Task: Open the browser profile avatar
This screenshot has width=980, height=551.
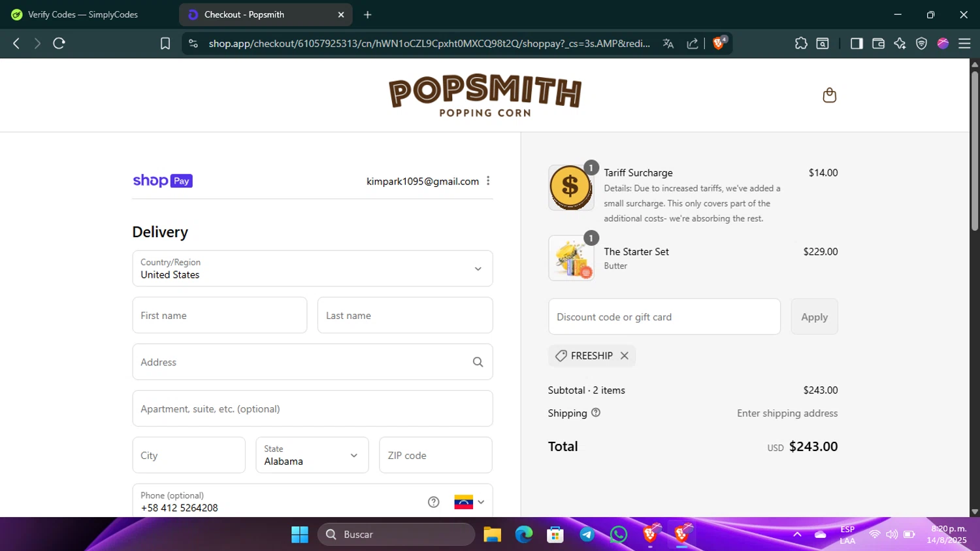Action: coord(943,43)
